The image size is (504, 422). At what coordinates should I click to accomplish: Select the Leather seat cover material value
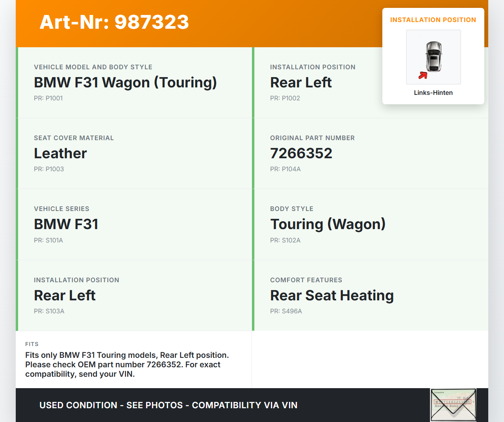point(60,154)
